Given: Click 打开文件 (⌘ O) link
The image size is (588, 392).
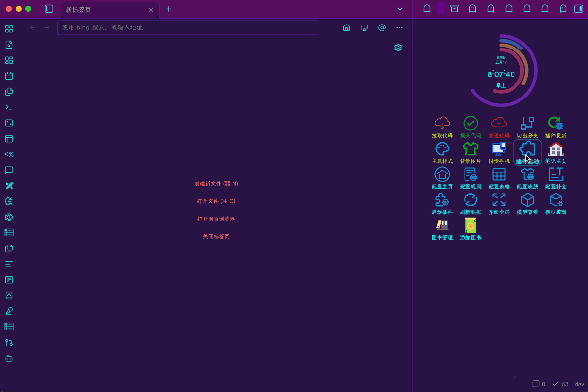Looking at the screenshot, I should tap(216, 201).
